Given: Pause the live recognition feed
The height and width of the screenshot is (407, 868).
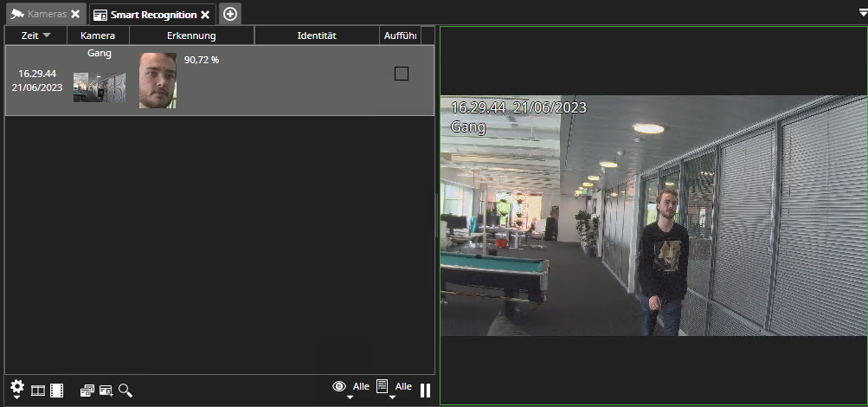Looking at the screenshot, I should click(425, 391).
